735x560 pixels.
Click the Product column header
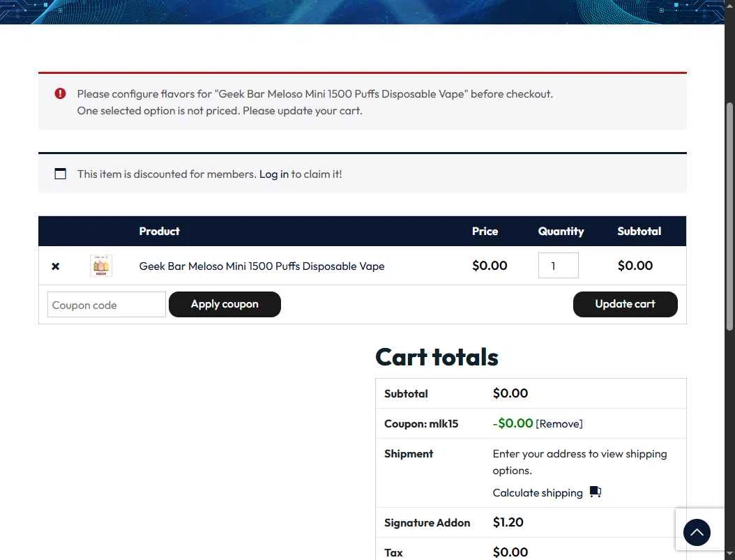pyautogui.click(x=160, y=231)
